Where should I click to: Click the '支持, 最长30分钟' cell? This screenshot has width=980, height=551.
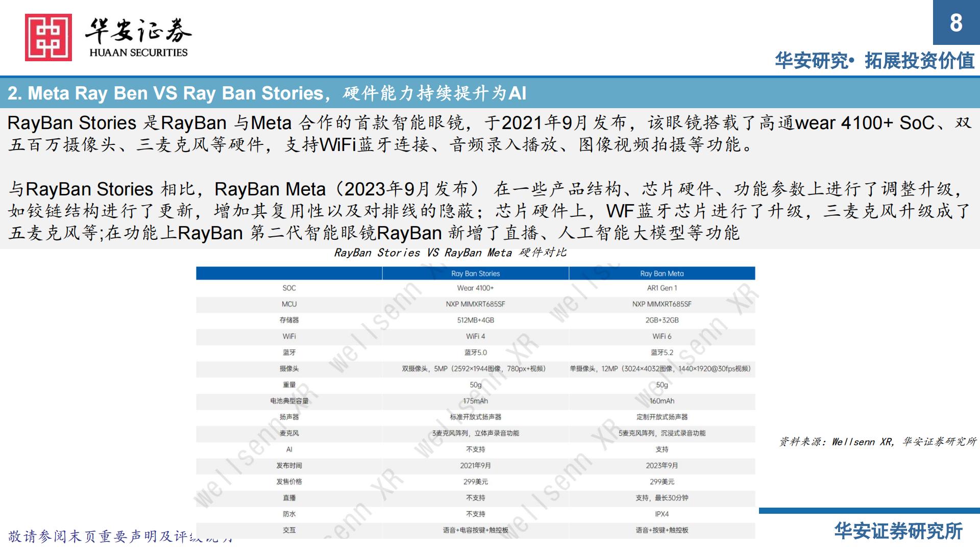click(x=662, y=498)
